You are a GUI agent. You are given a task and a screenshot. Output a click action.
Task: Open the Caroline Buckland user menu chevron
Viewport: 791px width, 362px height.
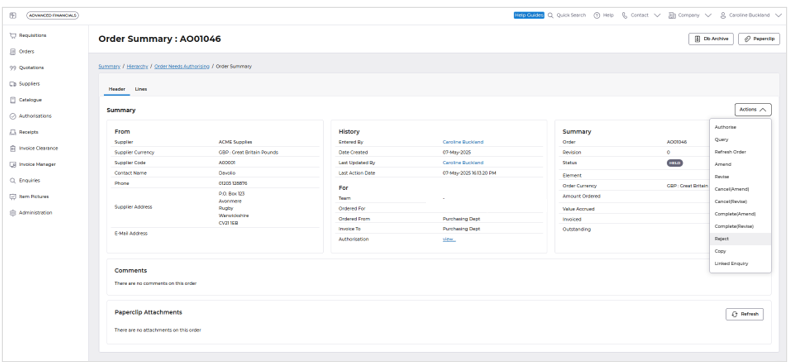point(778,15)
